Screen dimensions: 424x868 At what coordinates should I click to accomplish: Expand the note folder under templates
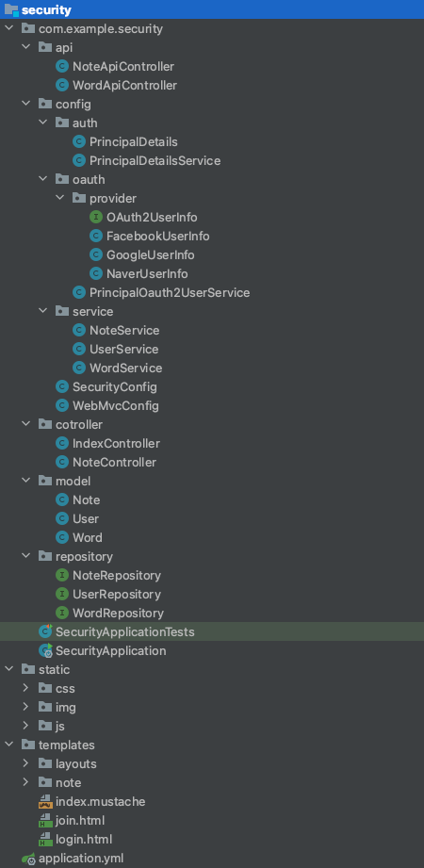click(26, 782)
